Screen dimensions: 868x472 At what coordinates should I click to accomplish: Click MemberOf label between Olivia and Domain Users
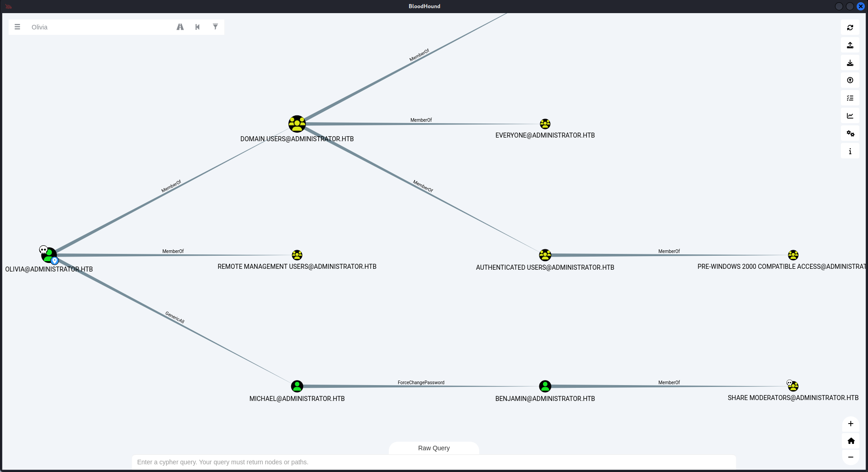click(171, 186)
